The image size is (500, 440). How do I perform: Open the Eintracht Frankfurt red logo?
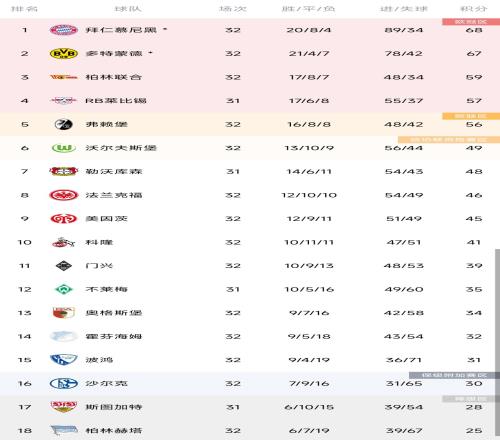[x=63, y=195]
